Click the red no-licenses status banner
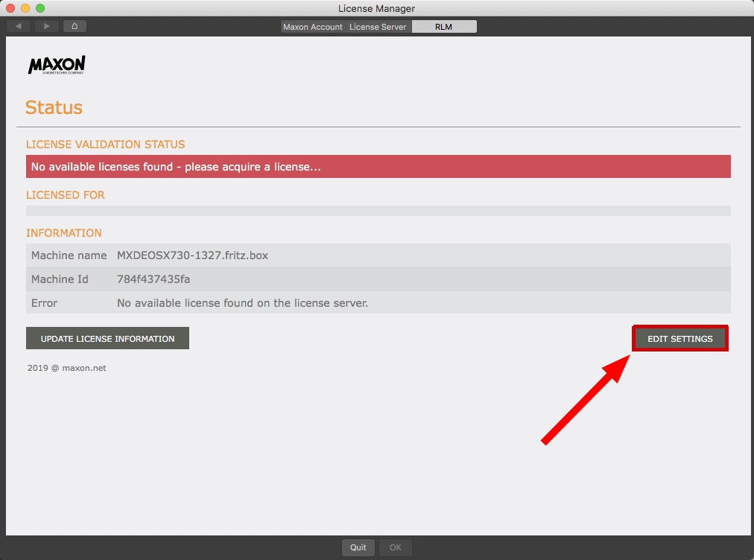 tap(378, 167)
